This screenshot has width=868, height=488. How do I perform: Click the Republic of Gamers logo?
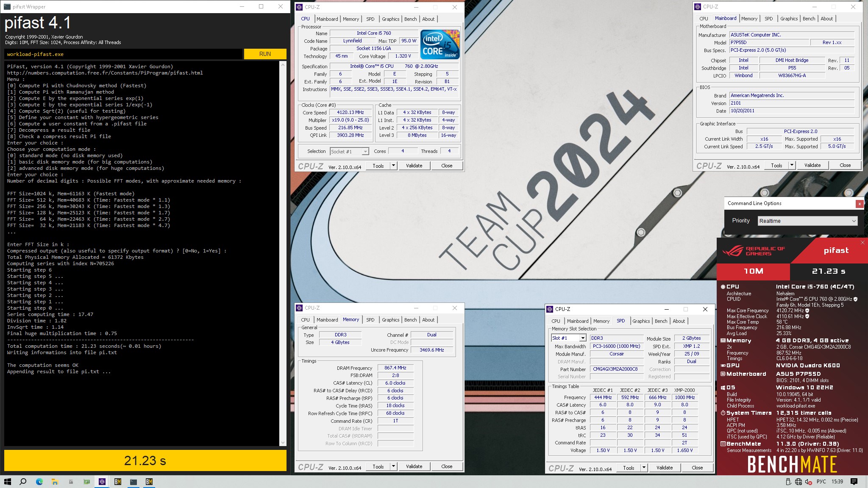754,251
